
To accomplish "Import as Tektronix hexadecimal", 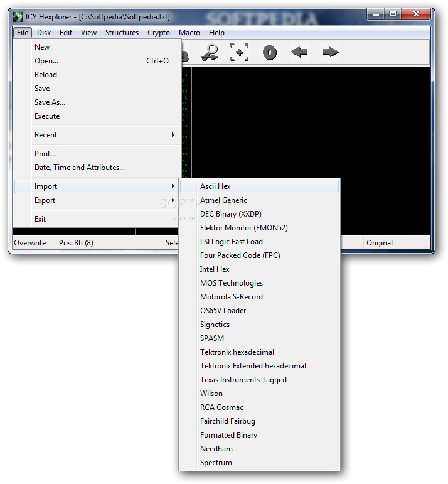I will point(260,352).
